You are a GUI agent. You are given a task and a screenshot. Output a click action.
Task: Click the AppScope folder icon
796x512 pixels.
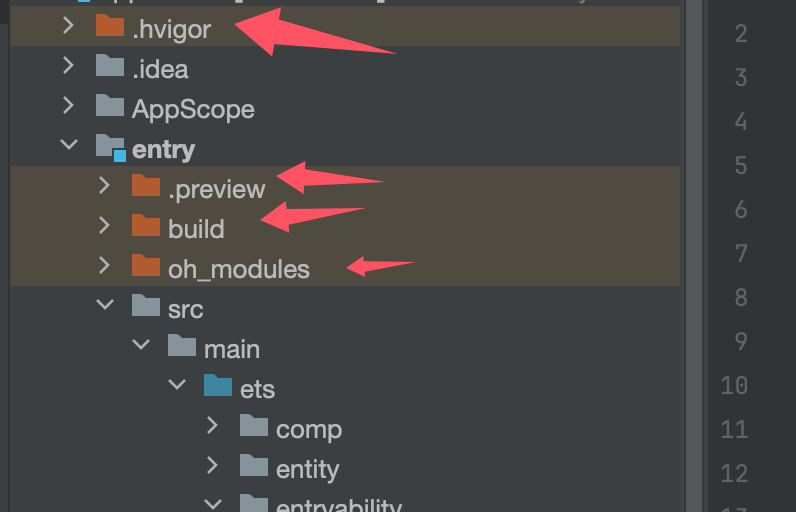(110, 106)
